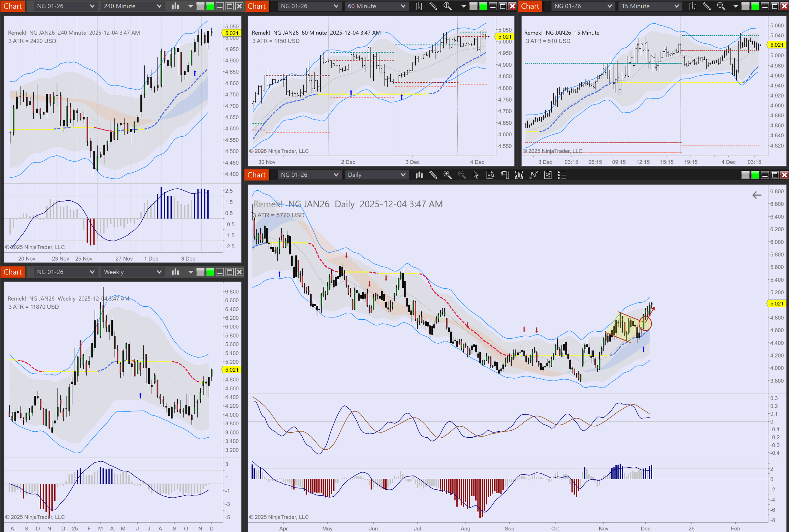Image resolution: width=789 pixels, height=532 pixels.
Task: Select Chart tab of Weekly window
Action: (x=13, y=272)
